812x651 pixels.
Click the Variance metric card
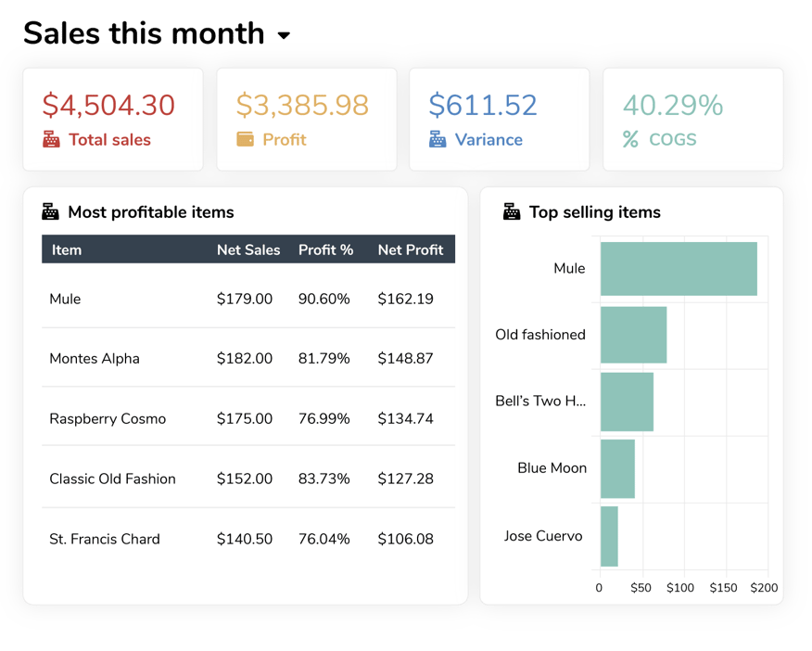click(500, 119)
